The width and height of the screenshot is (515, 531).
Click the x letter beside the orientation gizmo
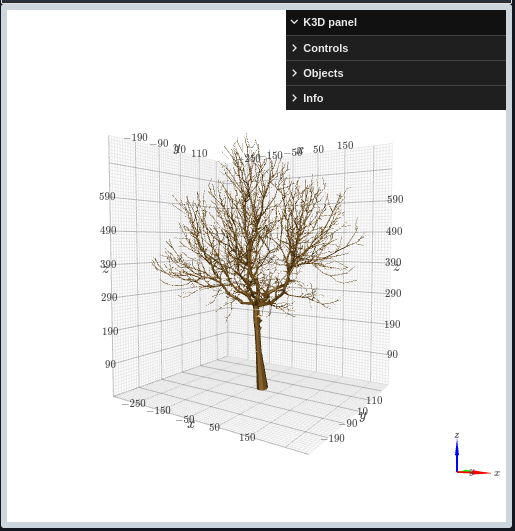point(497,473)
